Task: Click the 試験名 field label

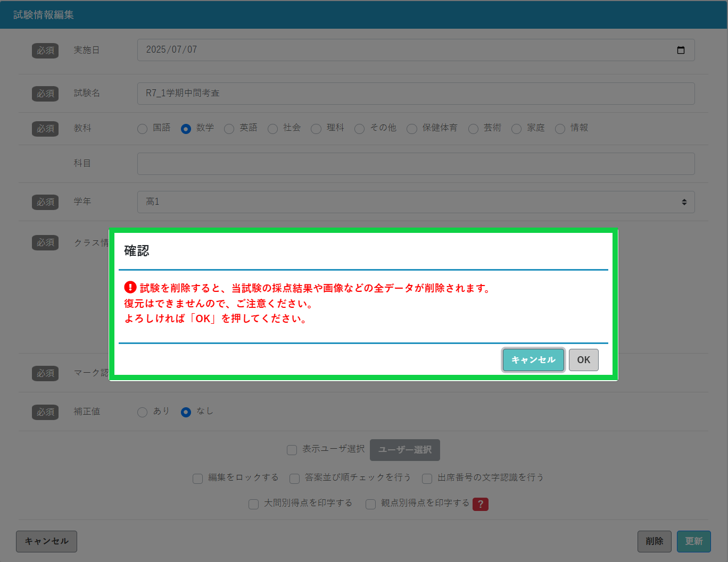Action: point(87,93)
